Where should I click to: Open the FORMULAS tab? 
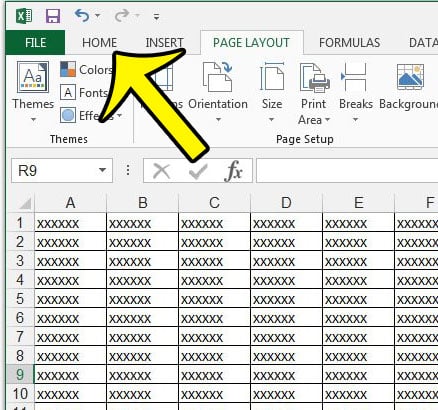tap(349, 43)
